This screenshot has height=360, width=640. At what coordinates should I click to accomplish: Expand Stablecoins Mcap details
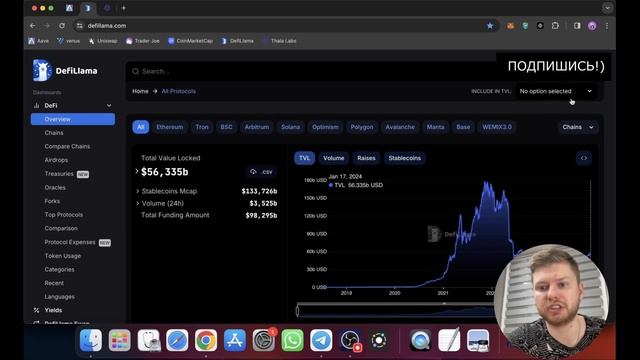point(138,191)
